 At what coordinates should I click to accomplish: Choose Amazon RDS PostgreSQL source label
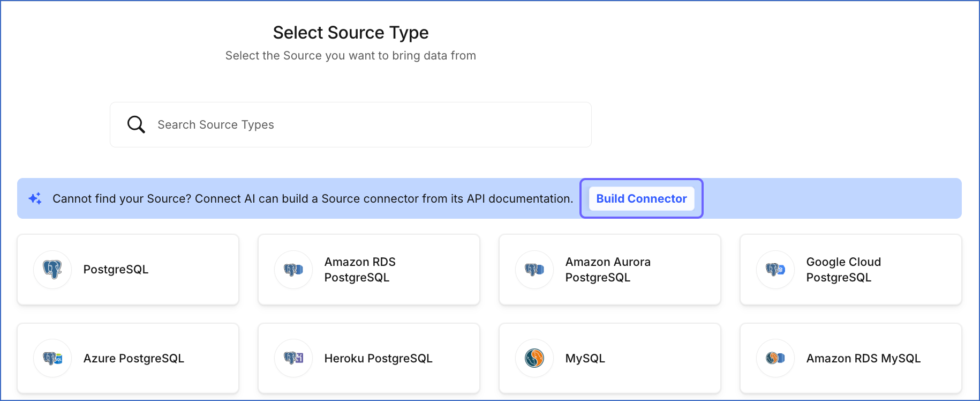click(360, 270)
